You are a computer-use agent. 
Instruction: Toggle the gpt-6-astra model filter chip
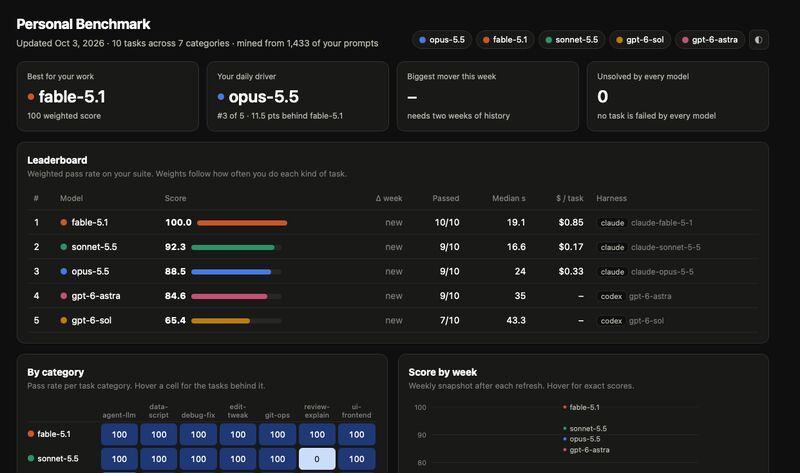coord(710,40)
